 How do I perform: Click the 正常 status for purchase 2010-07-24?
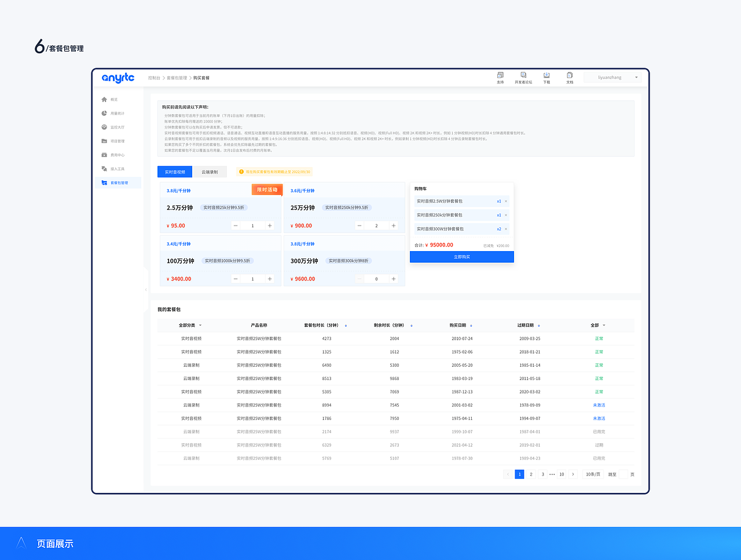tap(599, 339)
